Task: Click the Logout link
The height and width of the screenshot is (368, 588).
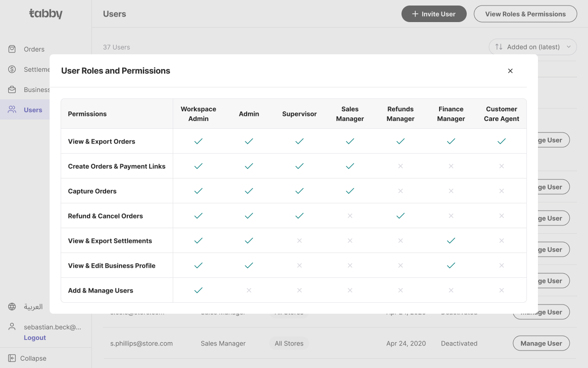Action: pyautogui.click(x=35, y=338)
